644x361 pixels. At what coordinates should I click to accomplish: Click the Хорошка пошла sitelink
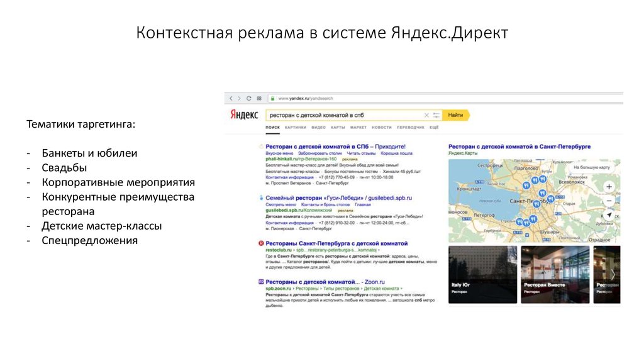pyautogui.click(x=396, y=153)
